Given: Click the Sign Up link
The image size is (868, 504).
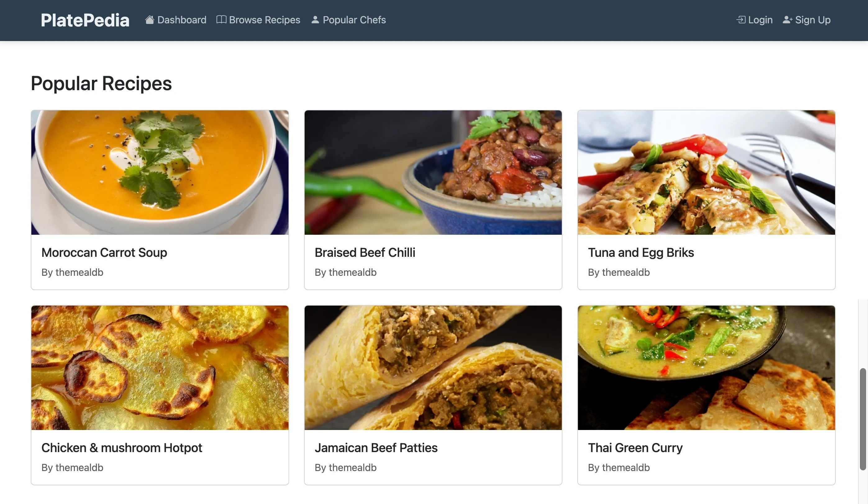Looking at the screenshot, I should coord(812,20).
